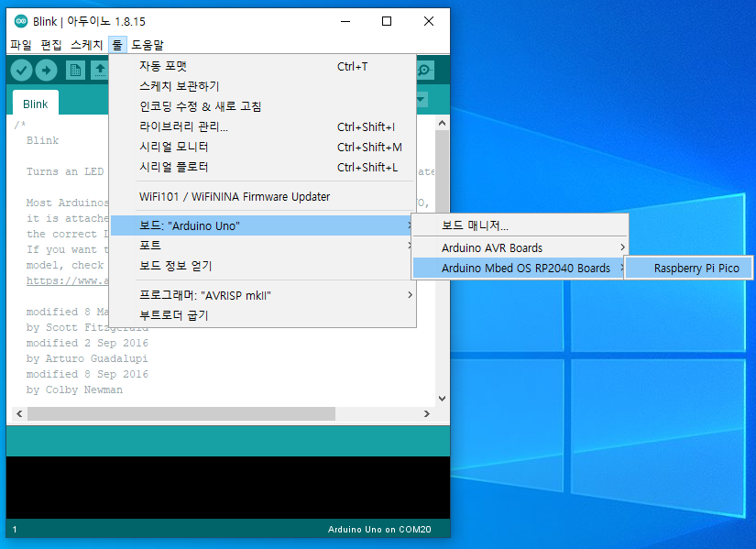
Task: Click horizontal scrollbar left arrow
Action: (x=19, y=413)
